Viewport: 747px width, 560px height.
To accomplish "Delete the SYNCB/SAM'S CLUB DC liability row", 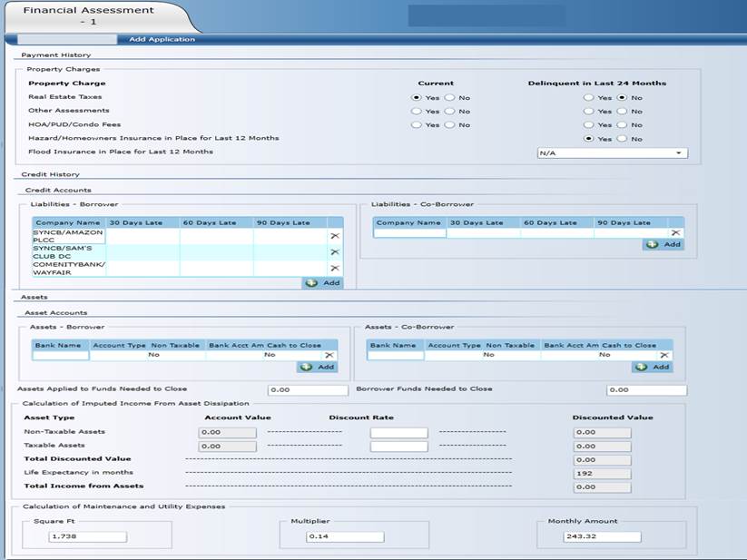I will coord(334,251).
